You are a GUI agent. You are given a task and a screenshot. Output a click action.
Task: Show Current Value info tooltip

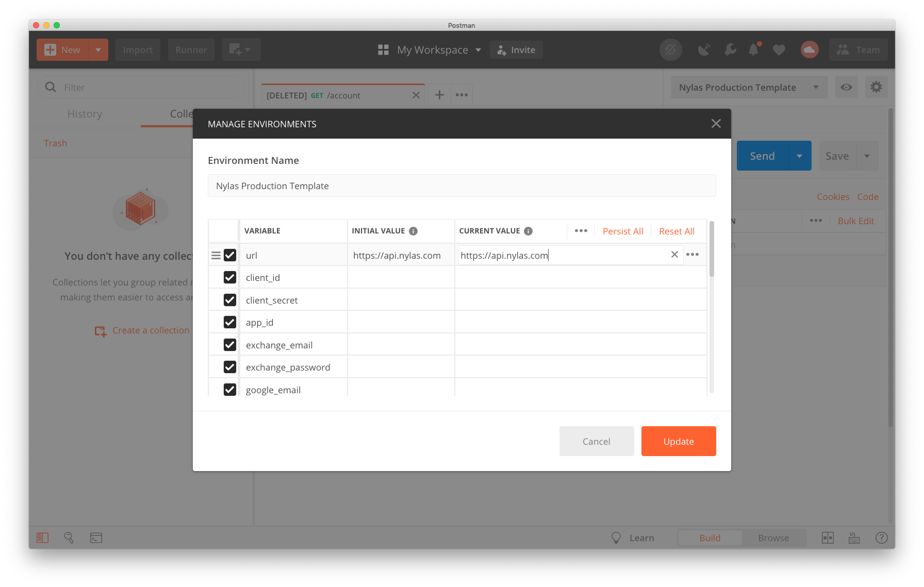pyautogui.click(x=529, y=231)
